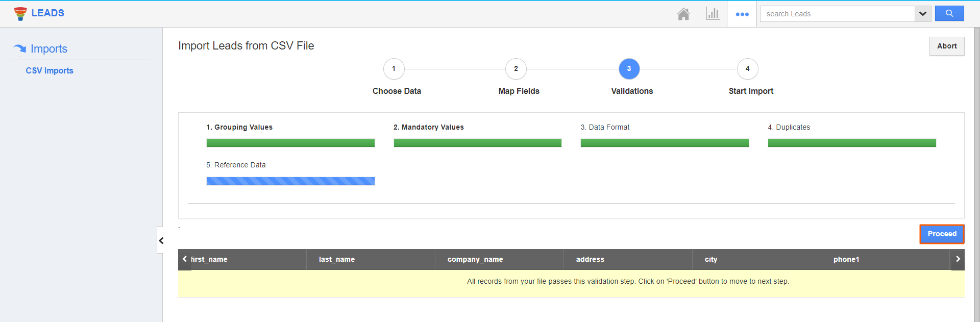Collapse the left sidebar panel arrow
Image resolution: width=980 pixels, height=322 pixels.
point(161,240)
